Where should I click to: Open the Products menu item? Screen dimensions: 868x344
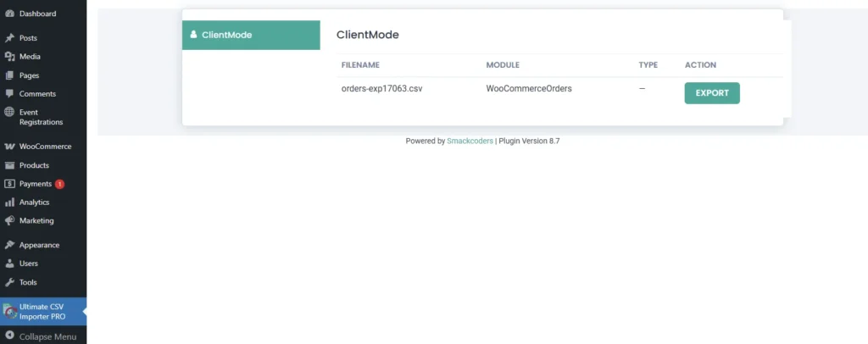tap(34, 165)
